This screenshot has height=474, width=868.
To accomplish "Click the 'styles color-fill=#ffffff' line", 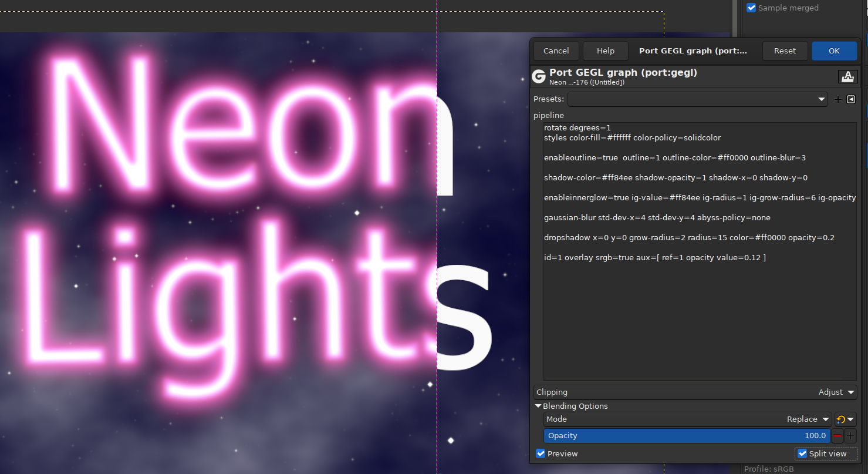I will 632,138.
